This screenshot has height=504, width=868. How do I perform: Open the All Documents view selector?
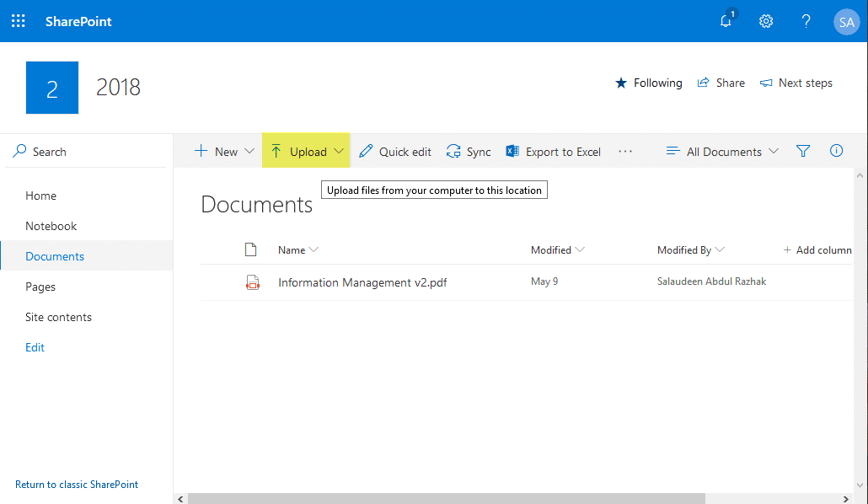721,151
